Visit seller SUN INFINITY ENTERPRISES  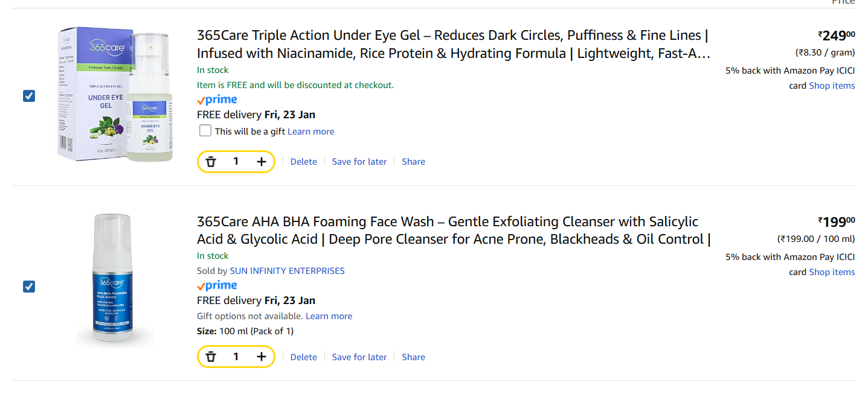(287, 270)
